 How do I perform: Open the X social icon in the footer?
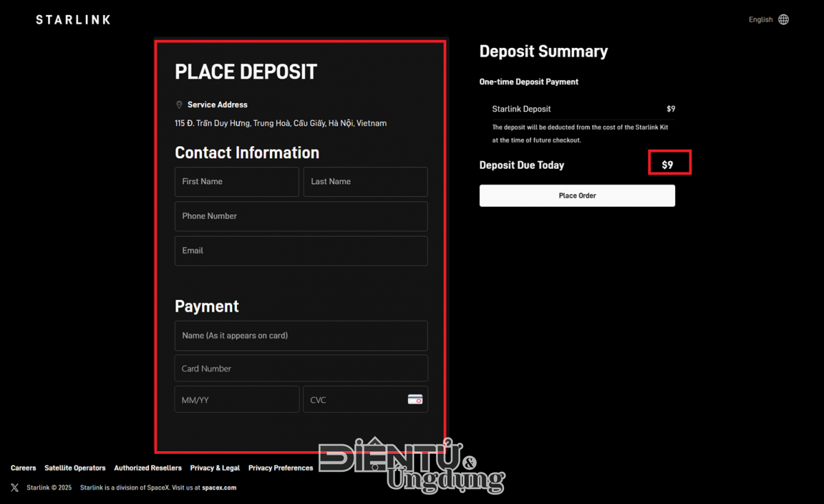coord(15,488)
